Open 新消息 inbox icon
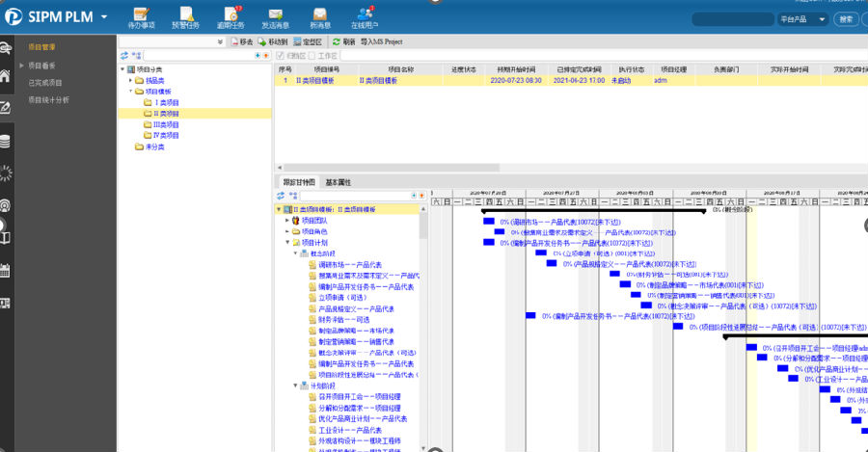Image resolution: width=868 pixels, height=452 pixels. 319,16
